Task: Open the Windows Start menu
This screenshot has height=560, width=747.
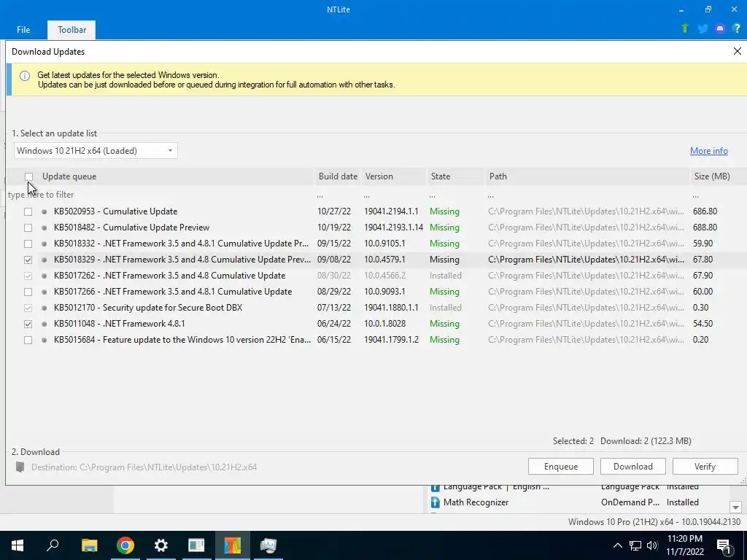Action: 18,545
